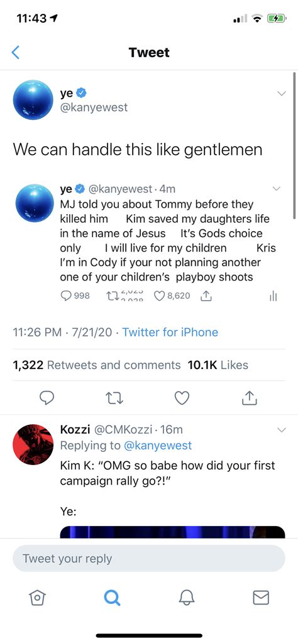This screenshot has width=298, height=644.
Task: Open the Search tab in the bottom bar
Action: tap(112, 598)
